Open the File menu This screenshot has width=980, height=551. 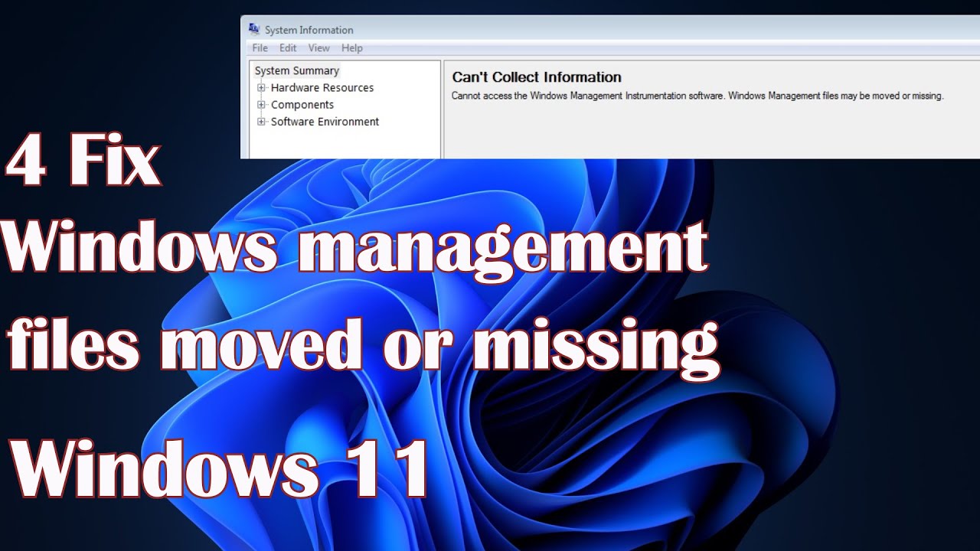point(260,47)
